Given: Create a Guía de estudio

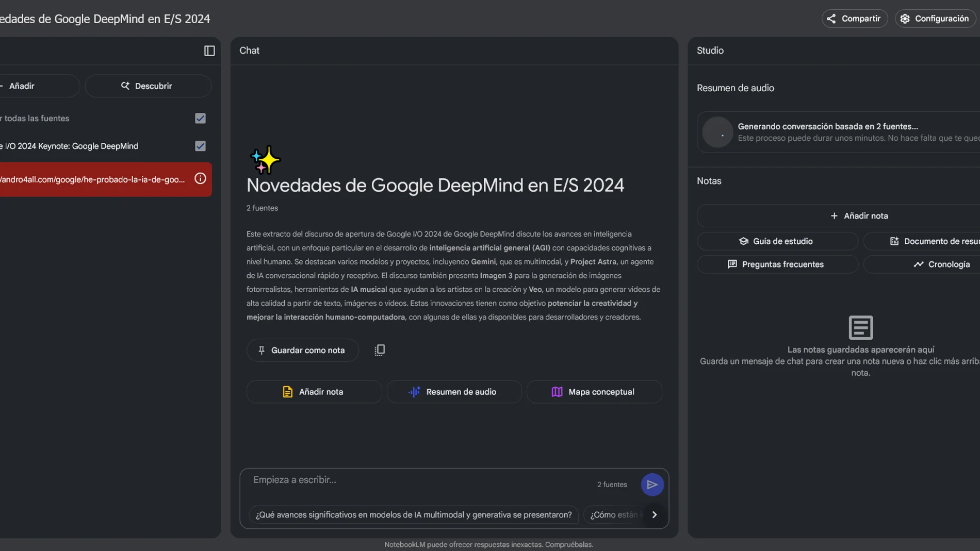Looking at the screenshot, I should click(777, 241).
